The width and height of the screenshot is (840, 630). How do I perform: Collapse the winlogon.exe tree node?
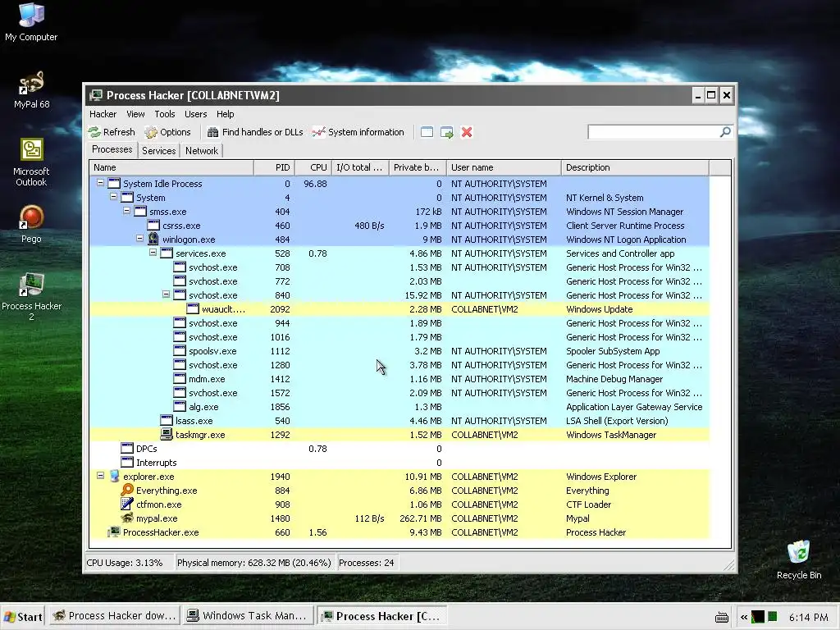[139, 239]
